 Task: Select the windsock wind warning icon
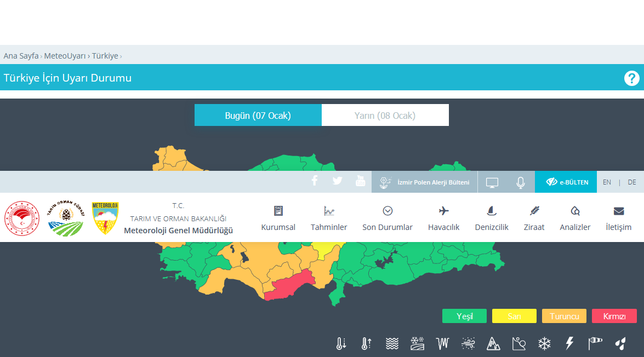[x=595, y=343]
